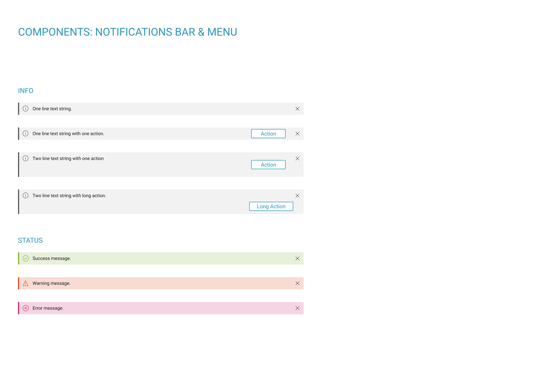Click the 'Components: Notifications Bar & Menu' title
The image size is (552, 392).
(x=127, y=32)
